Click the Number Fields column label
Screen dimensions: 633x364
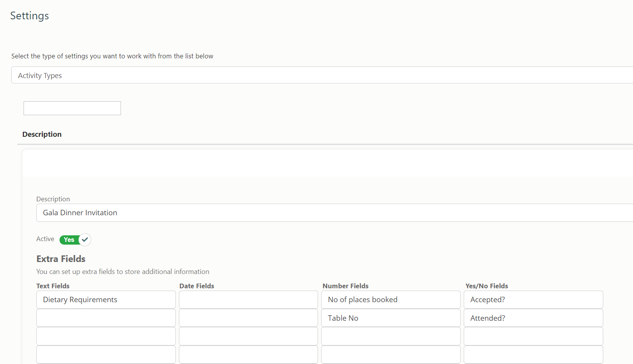345,286
